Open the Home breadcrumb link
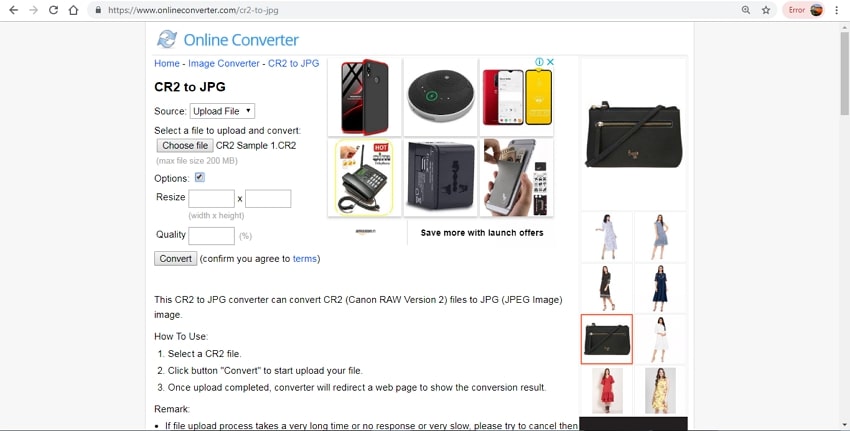The width and height of the screenshot is (850, 431). (167, 63)
